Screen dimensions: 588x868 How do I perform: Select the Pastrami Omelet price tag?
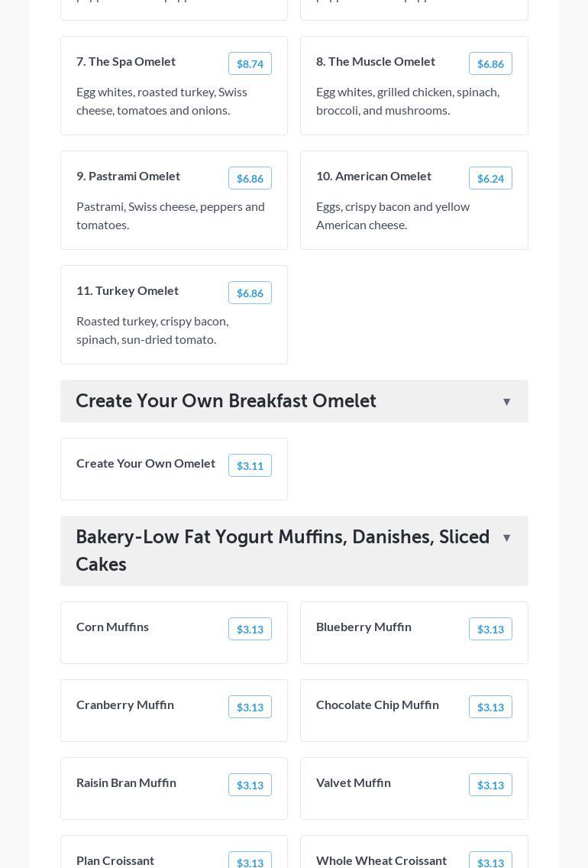tap(250, 178)
